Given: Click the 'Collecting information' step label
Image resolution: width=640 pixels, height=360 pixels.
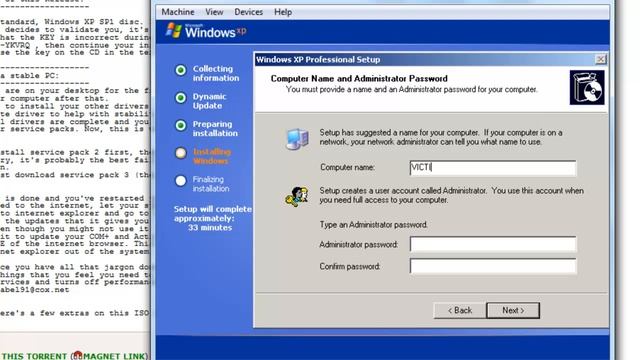Looking at the screenshot, I should coord(216,73).
